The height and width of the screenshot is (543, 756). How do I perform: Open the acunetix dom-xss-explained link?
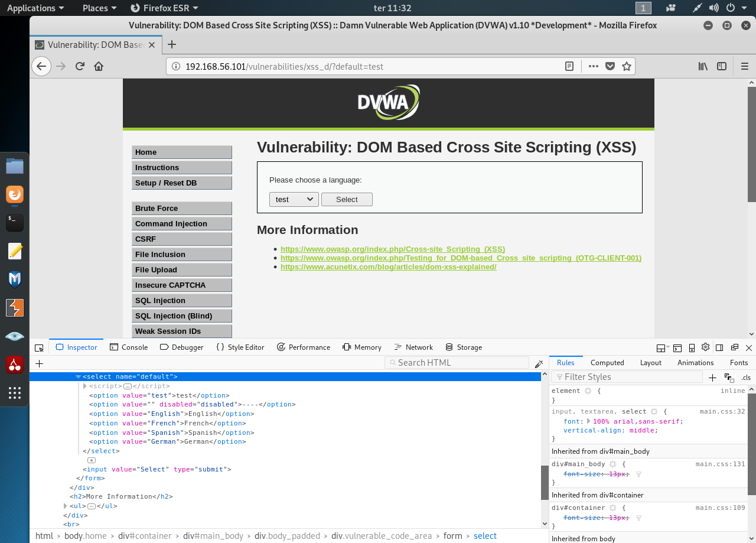(389, 267)
